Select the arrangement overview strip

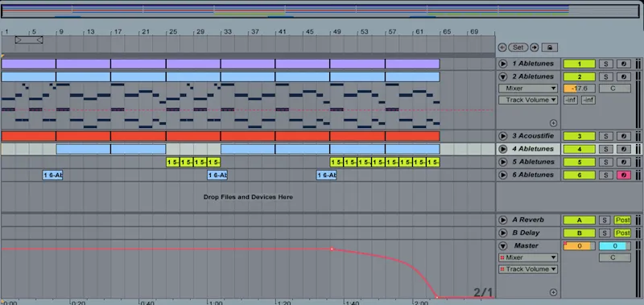point(320,11)
